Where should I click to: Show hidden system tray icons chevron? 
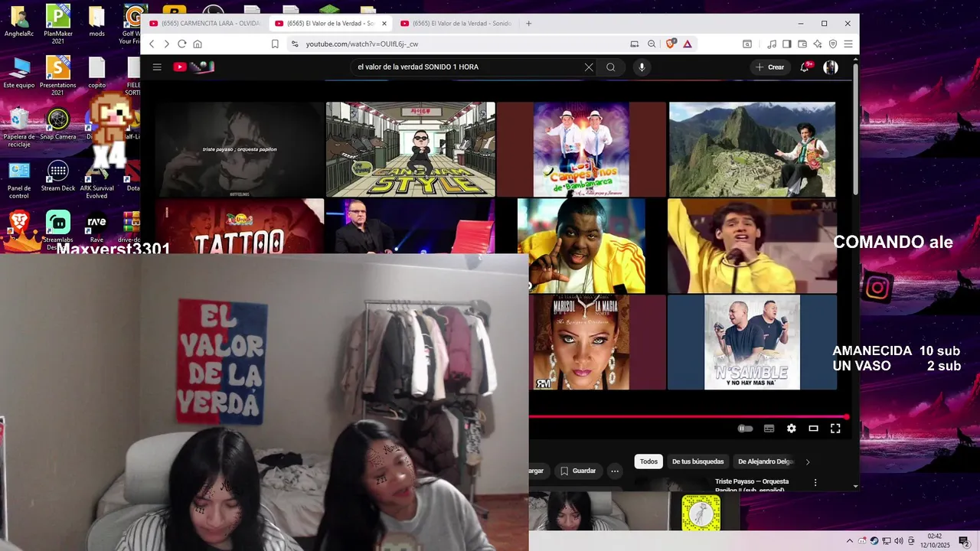[850, 542]
